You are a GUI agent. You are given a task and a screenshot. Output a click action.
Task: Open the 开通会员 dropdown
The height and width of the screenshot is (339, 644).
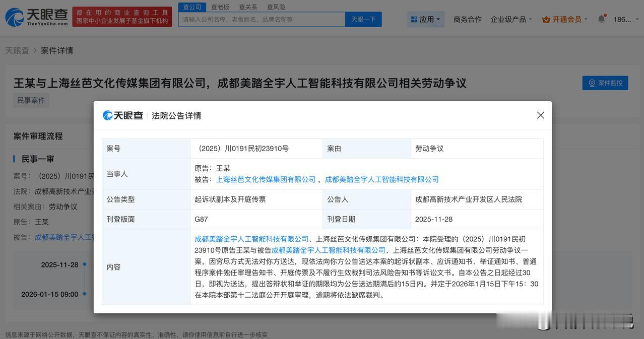(565, 19)
